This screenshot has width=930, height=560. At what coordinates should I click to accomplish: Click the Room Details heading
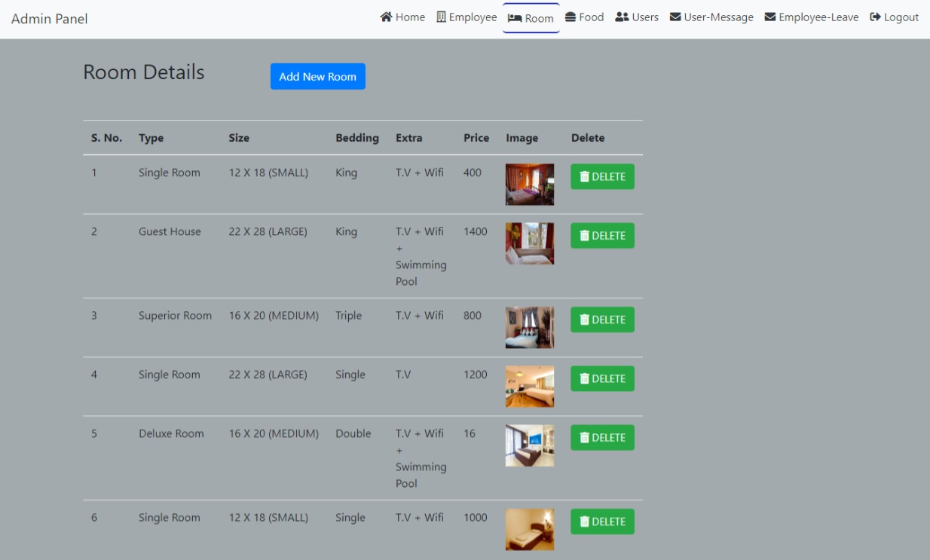click(x=144, y=72)
